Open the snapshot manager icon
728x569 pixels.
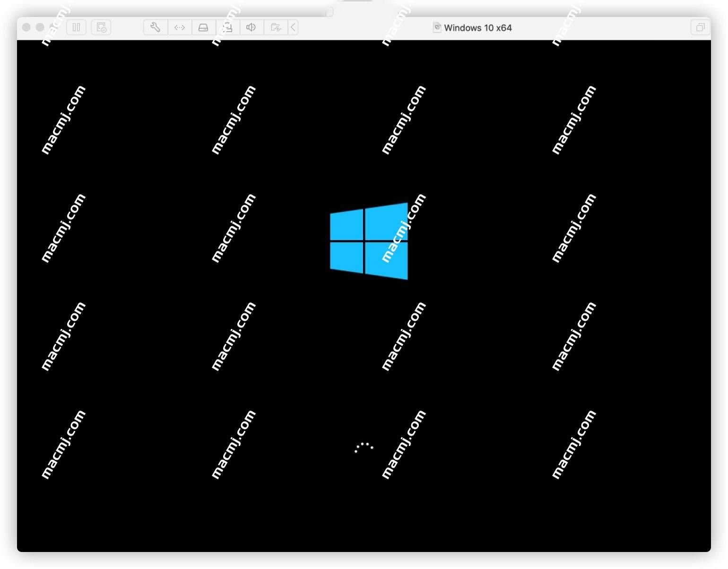[x=101, y=27]
